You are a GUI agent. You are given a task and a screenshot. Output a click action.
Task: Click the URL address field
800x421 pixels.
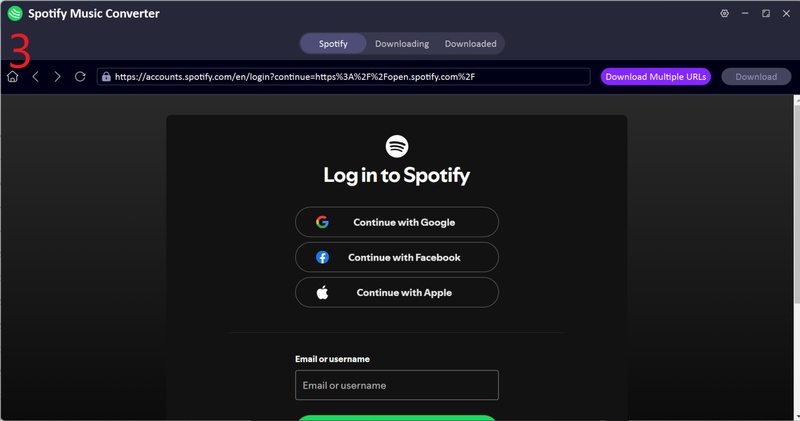(343, 77)
